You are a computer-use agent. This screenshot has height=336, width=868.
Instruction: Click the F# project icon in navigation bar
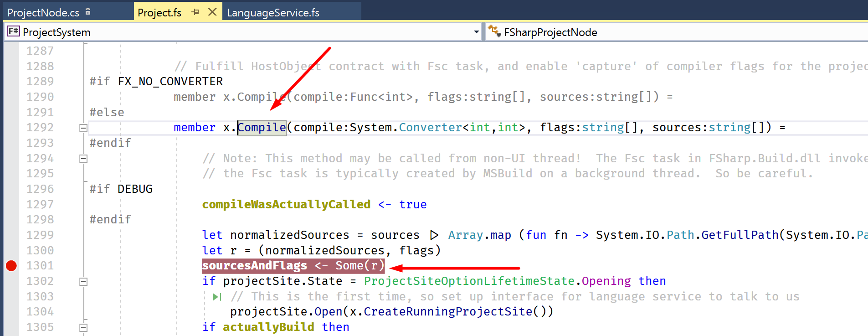pyautogui.click(x=14, y=31)
